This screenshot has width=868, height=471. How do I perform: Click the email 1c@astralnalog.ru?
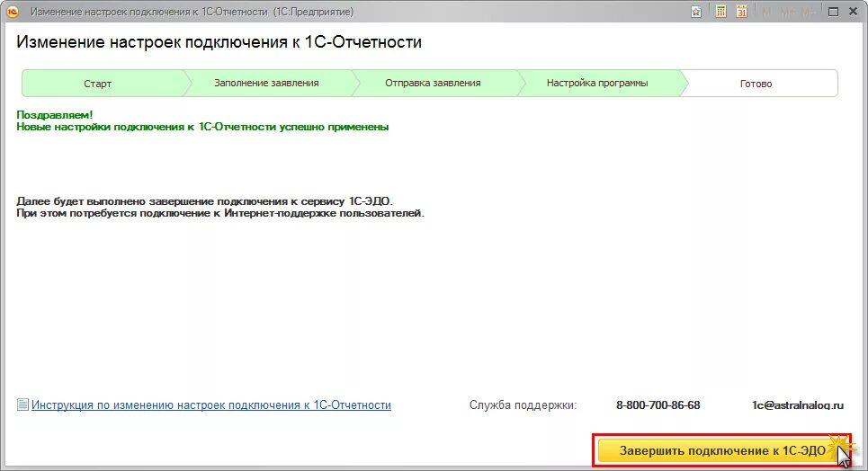click(798, 405)
